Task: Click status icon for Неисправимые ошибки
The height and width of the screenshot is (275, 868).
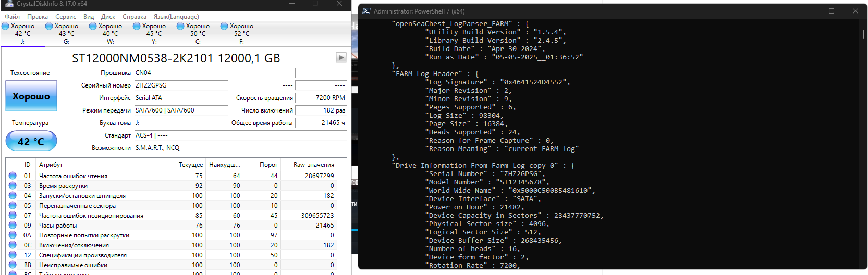Action: click(13, 265)
